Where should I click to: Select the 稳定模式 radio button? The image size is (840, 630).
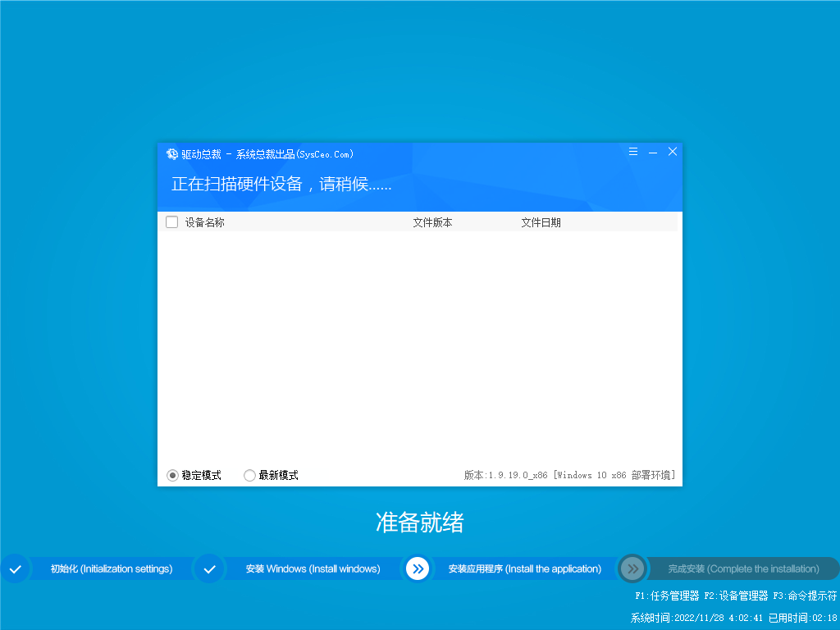click(x=172, y=475)
